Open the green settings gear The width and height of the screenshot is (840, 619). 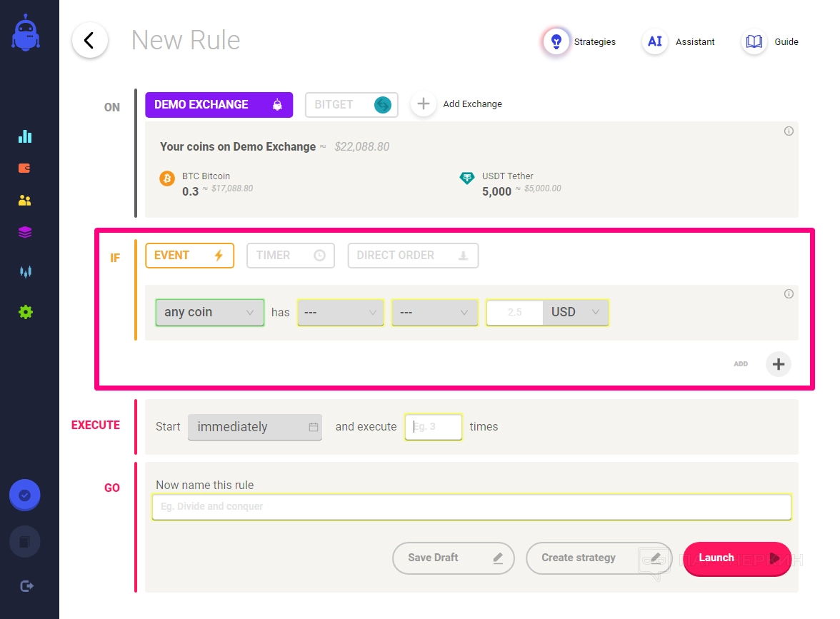point(26,312)
